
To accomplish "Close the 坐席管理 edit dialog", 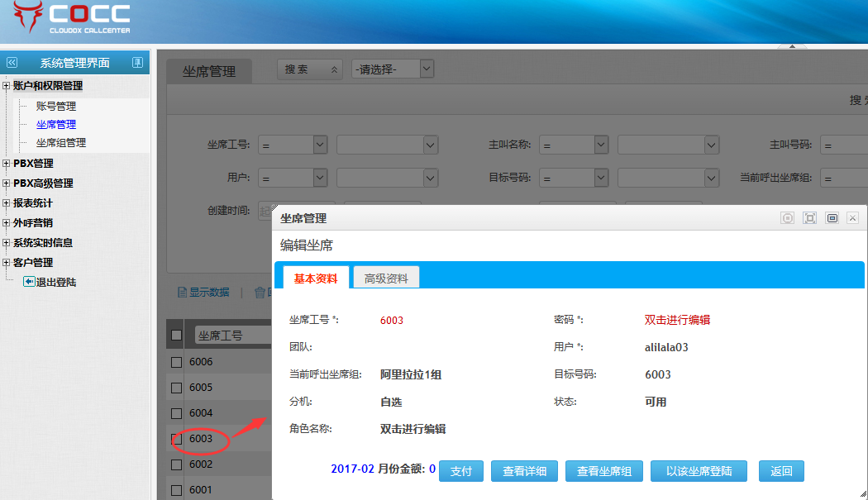I will tap(853, 218).
